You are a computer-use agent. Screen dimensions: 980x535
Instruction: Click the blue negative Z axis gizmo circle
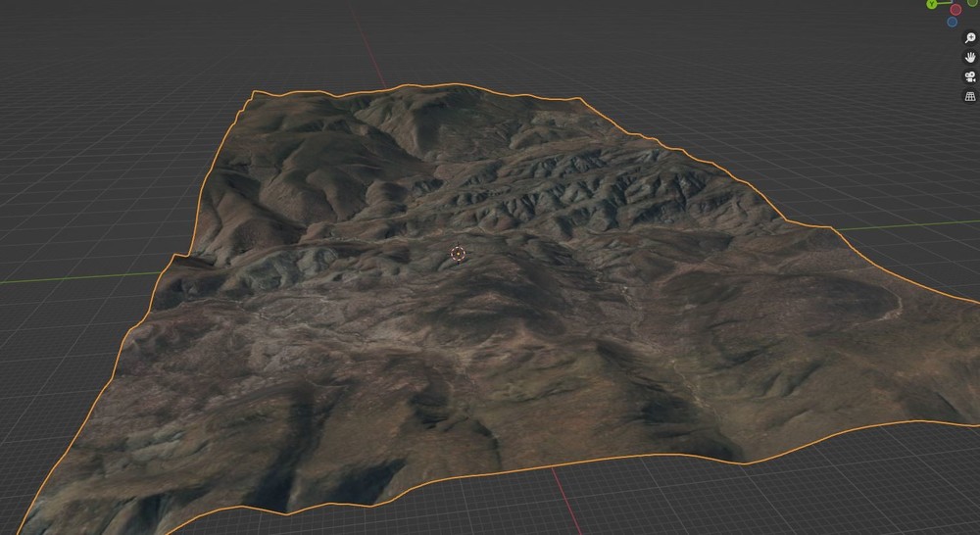pos(952,22)
